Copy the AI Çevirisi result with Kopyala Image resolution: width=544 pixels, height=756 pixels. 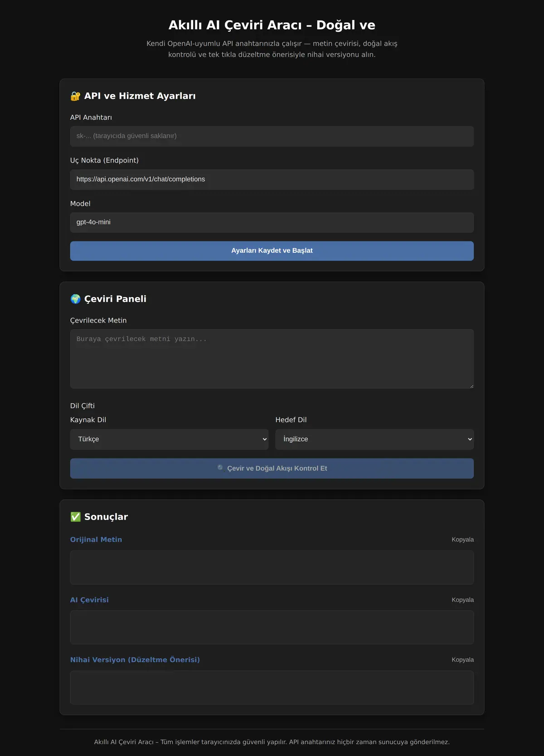click(462, 600)
